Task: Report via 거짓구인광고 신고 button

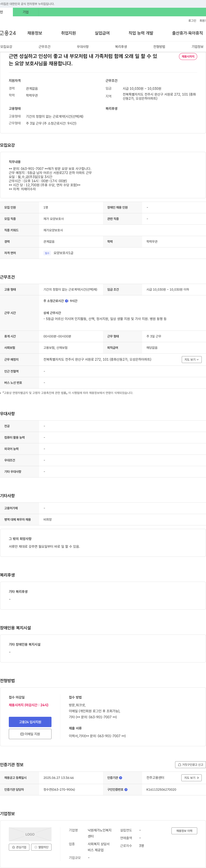Action: [x=191, y=764]
